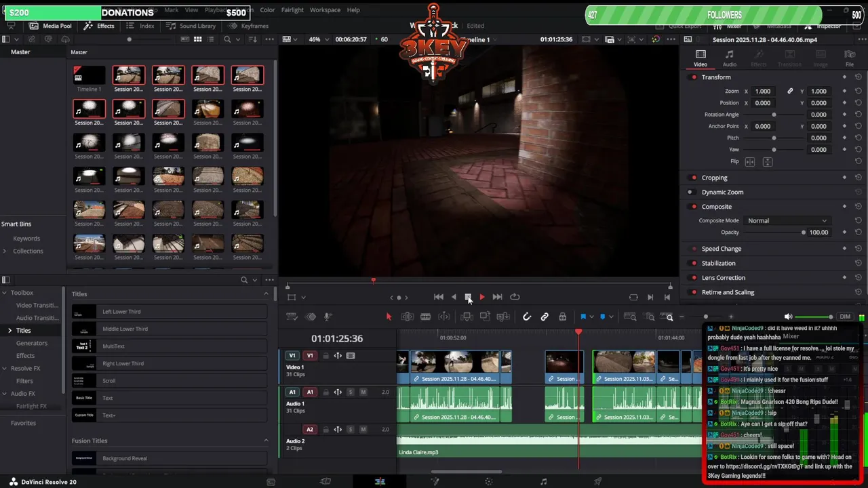Click the Detail Zoom icon
Screen dimensions: 868x488
pos(650,317)
